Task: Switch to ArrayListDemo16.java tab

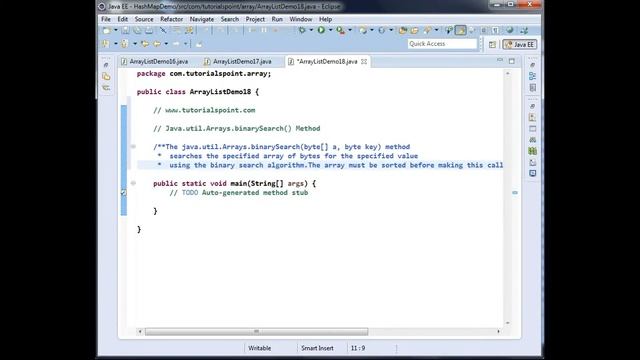Action: 155,62
